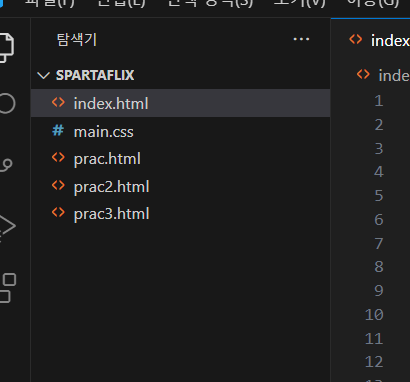Open prac2.html from the explorer
The image size is (410, 382).
180,186
